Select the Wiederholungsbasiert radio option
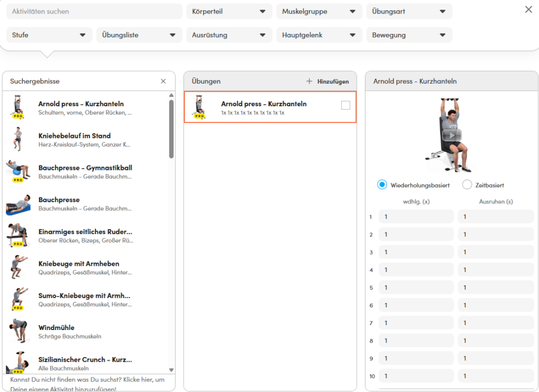Viewport: 539px width, 392px height. [382, 184]
